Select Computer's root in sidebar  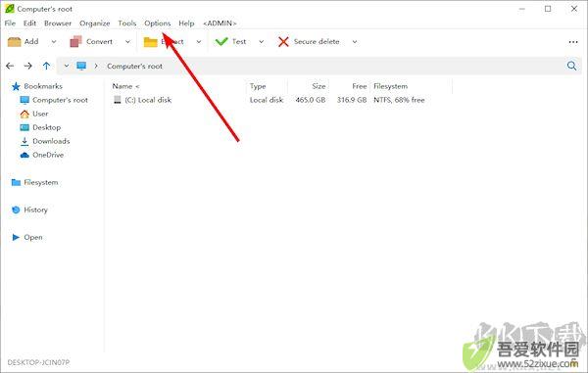(60, 100)
